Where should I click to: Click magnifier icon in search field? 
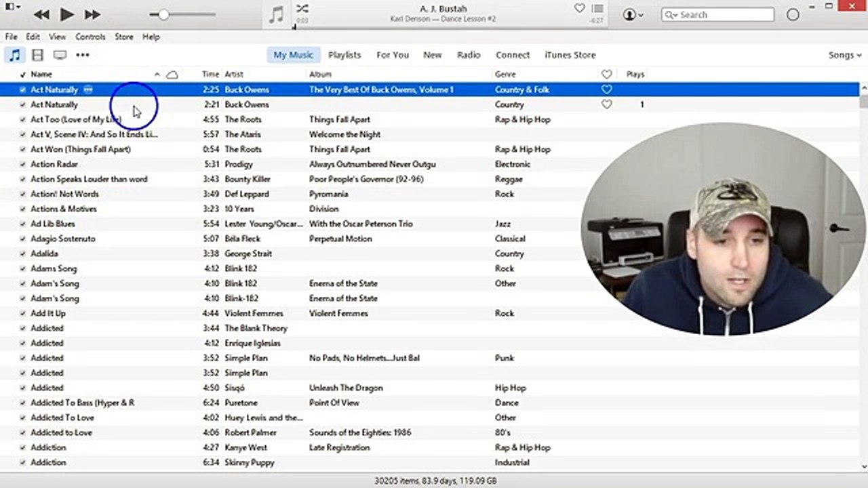click(x=671, y=15)
